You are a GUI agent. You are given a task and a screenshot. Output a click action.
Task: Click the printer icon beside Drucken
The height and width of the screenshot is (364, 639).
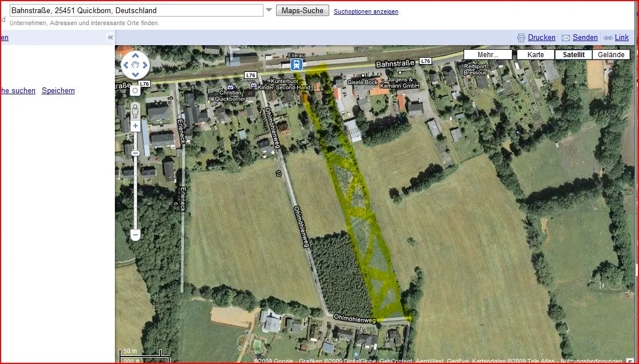coord(521,38)
